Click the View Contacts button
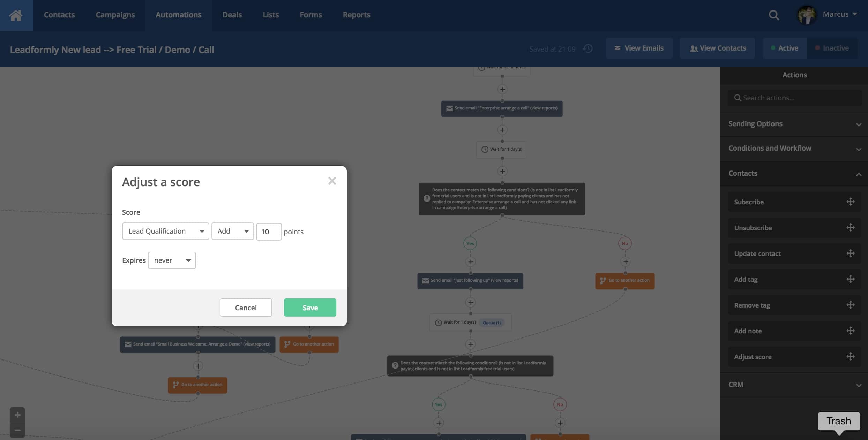 (717, 48)
